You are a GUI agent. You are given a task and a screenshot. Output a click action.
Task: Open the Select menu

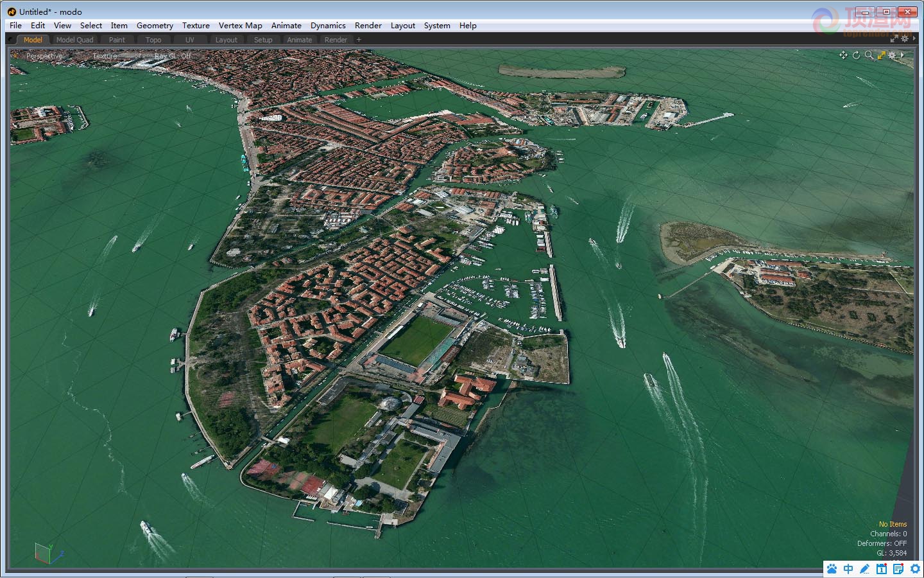coord(91,26)
